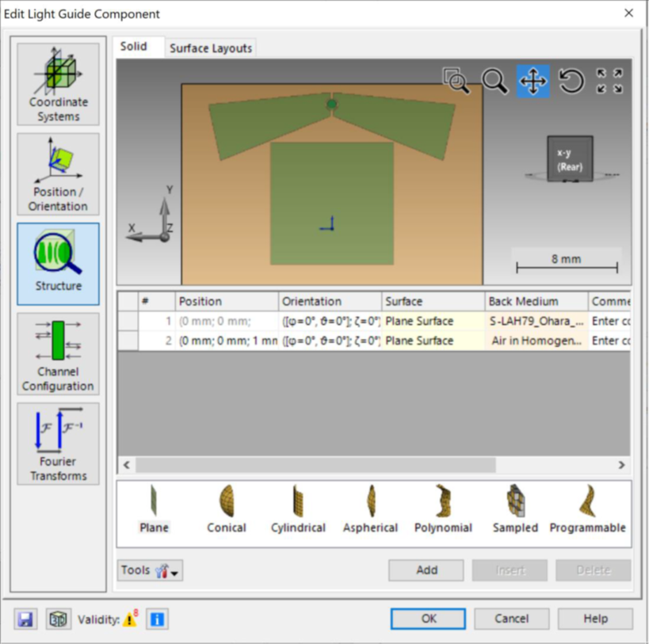Switch to the Surface Layouts tab

(x=211, y=48)
